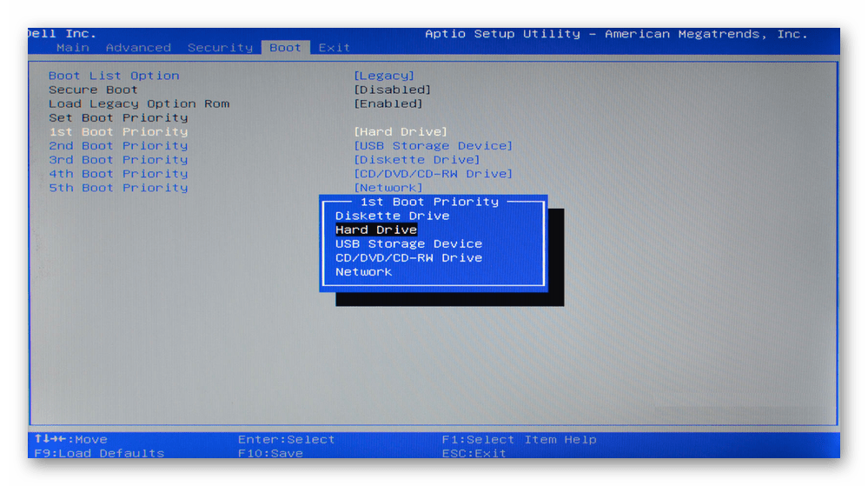Screen dimensions: 868x486
Task: Open the 2nd Boot Priority USB value
Action: click(x=433, y=146)
